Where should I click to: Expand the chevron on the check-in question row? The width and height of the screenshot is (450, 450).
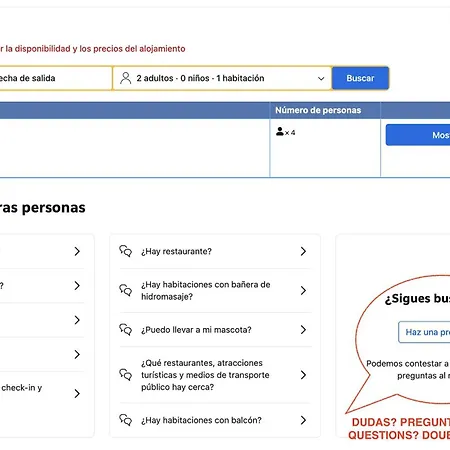[x=77, y=393]
